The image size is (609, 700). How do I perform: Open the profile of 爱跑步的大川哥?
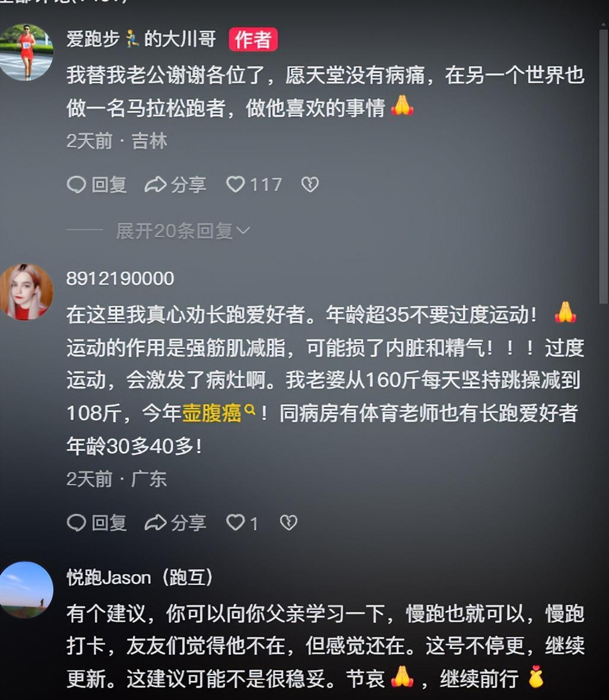(141, 39)
